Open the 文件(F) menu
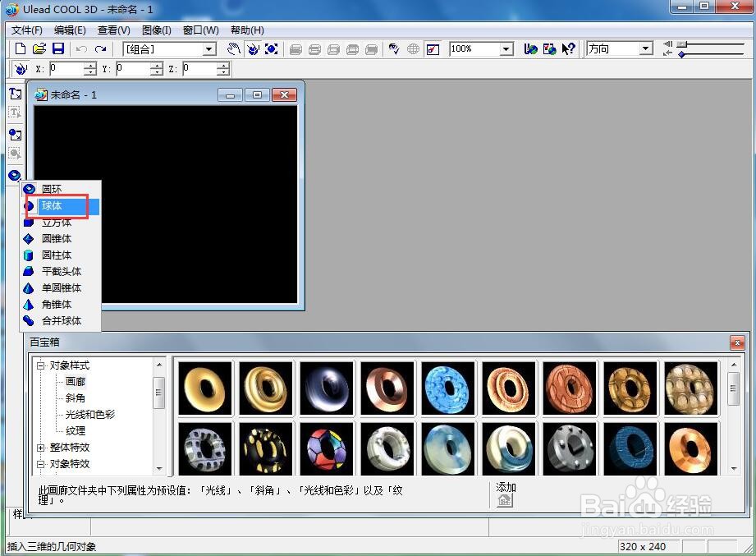This screenshot has height=556, width=756. (x=27, y=30)
